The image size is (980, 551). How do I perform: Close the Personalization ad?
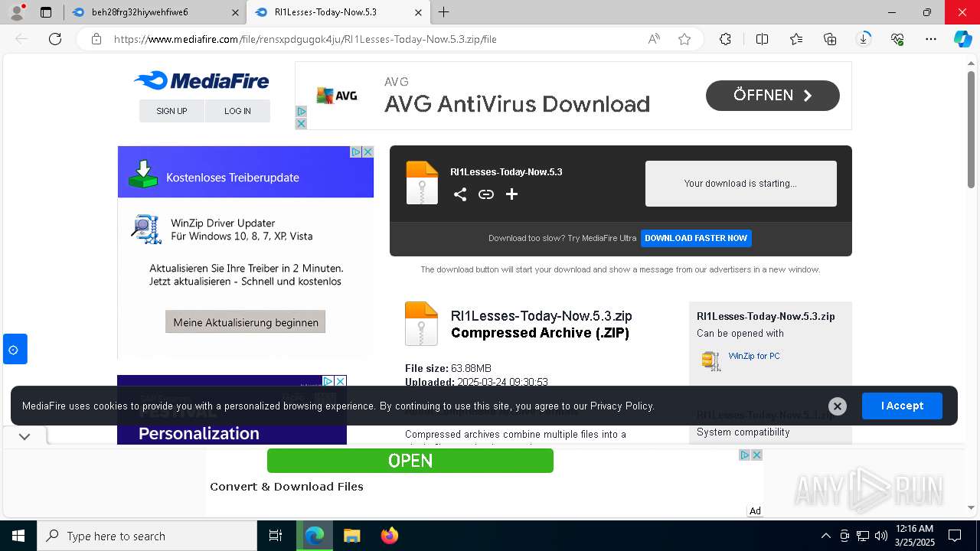[x=341, y=381]
